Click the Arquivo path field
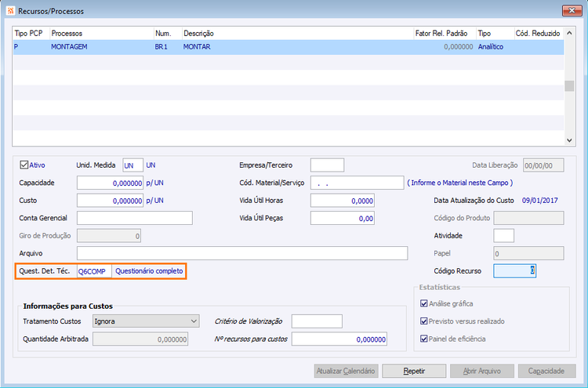The image size is (588, 388). tap(242, 253)
